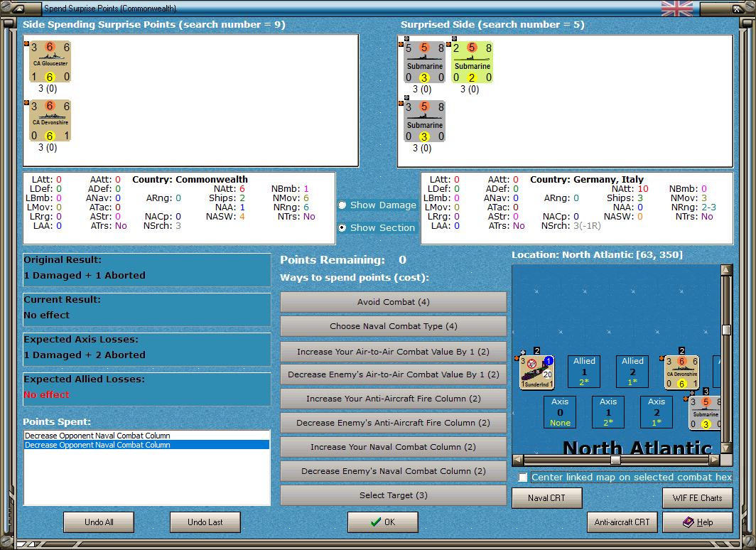Click the map vertical scrollbar up arrow
The height and width of the screenshot is (550, 756).
726,270
